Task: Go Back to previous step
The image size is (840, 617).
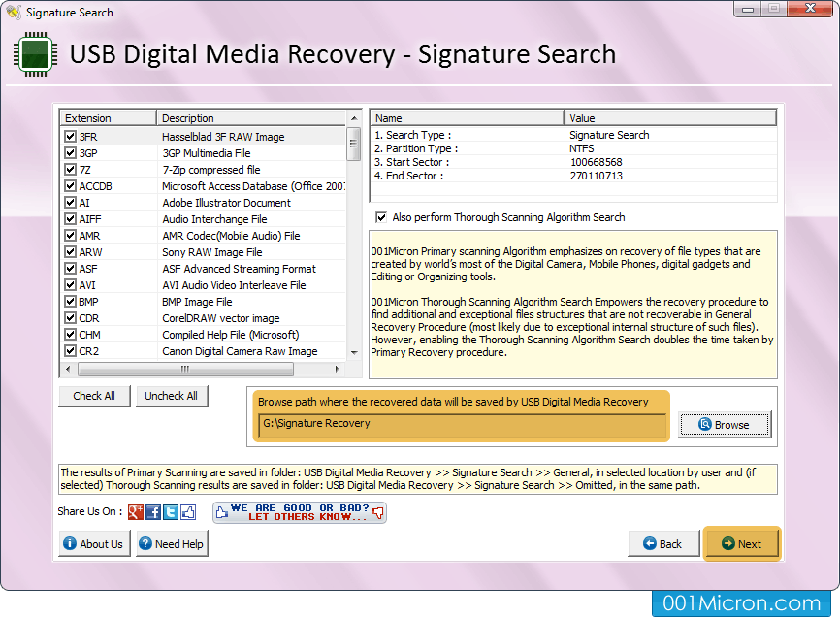Action: [x=663, y=544]
